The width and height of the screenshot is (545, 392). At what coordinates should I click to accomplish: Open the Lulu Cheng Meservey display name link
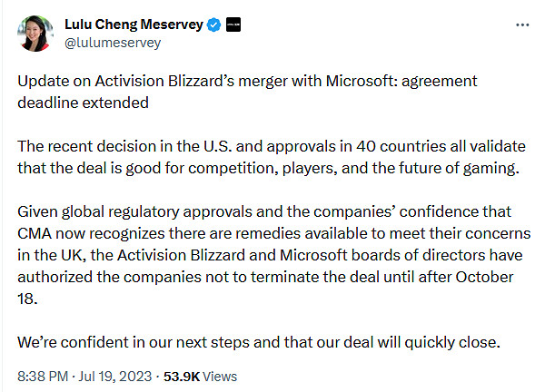point(135,25)
